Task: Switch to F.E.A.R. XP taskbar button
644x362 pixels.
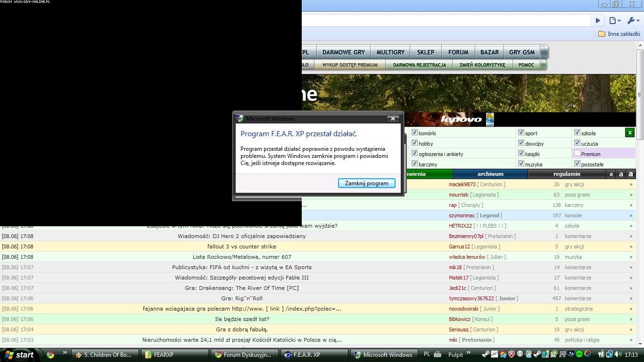Action: [x=314, y=355]
